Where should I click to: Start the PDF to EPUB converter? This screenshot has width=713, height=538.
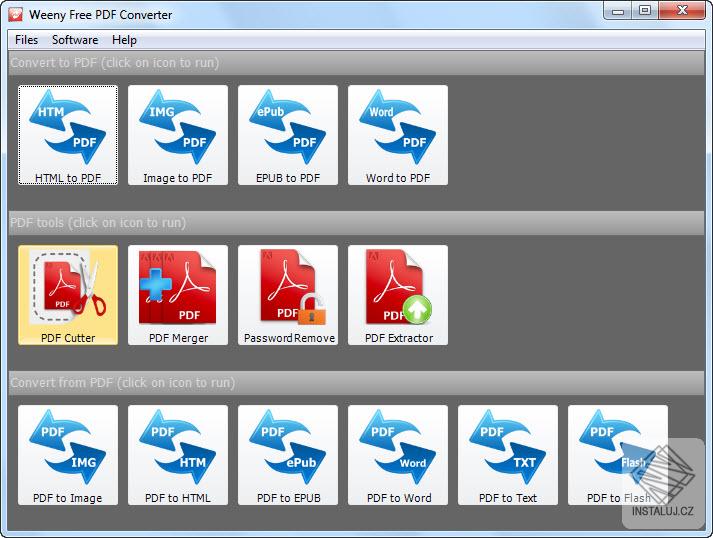[288, 455]
